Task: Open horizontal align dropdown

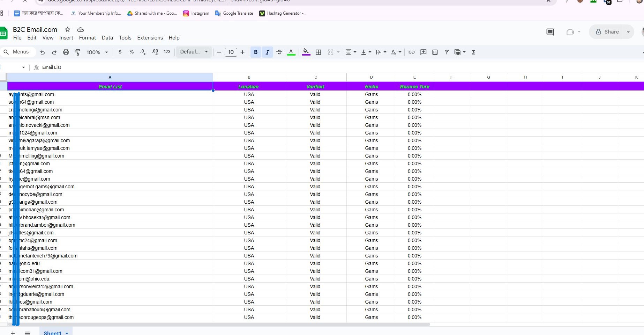Action: click(x=351, y=52)
